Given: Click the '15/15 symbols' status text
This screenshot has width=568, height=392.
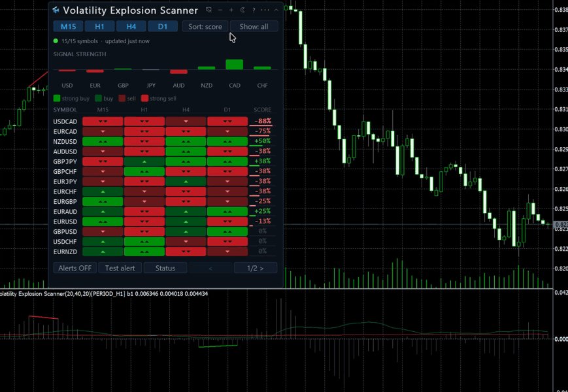Looking at the screenshot, I should point(80,41).
